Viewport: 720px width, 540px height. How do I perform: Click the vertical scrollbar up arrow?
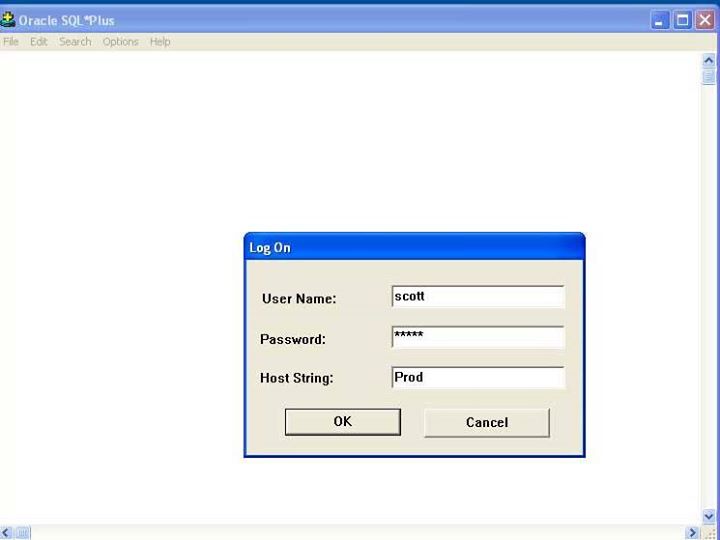709,61
